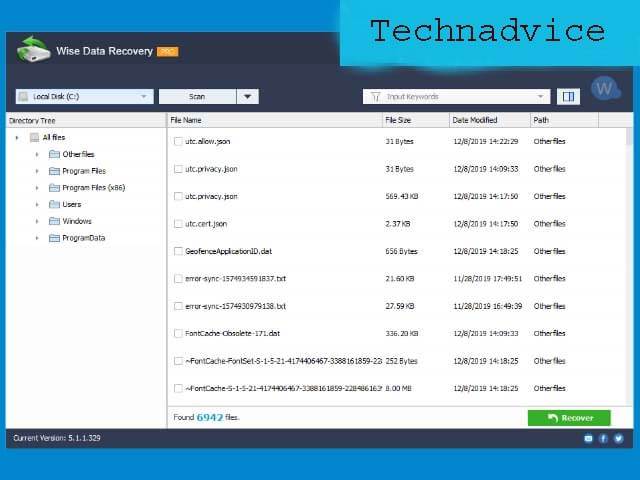The height and width of the screenshot is (480, 640).
Task: Click the Wise Data Recovery logo icon
Action: 33,50
